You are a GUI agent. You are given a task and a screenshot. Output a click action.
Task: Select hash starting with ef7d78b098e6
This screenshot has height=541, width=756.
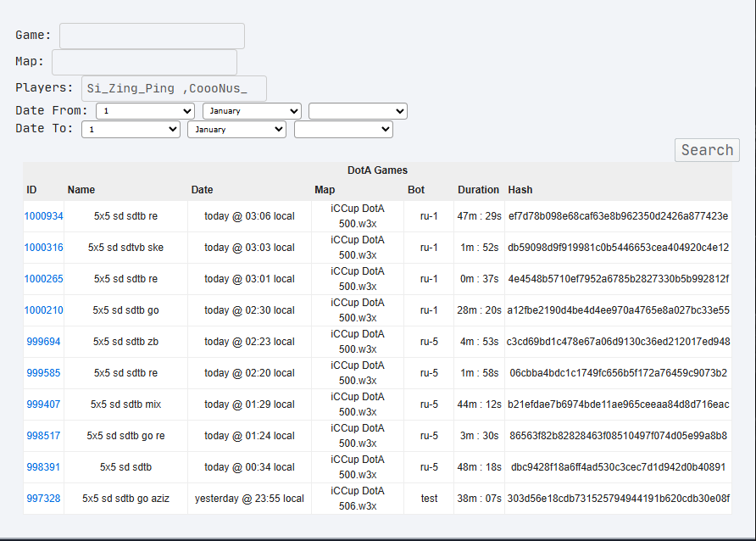[x=618, y=216]
